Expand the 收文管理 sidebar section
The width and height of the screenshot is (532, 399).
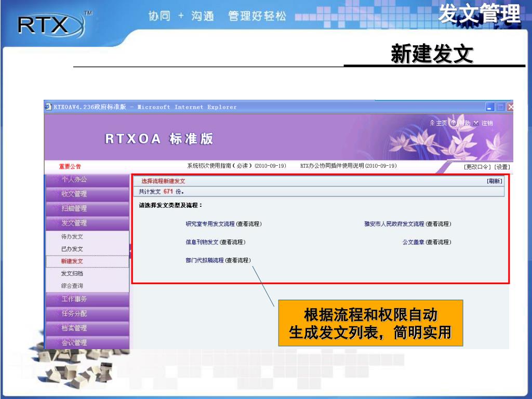pyautogui.click(x=74, y=194)
